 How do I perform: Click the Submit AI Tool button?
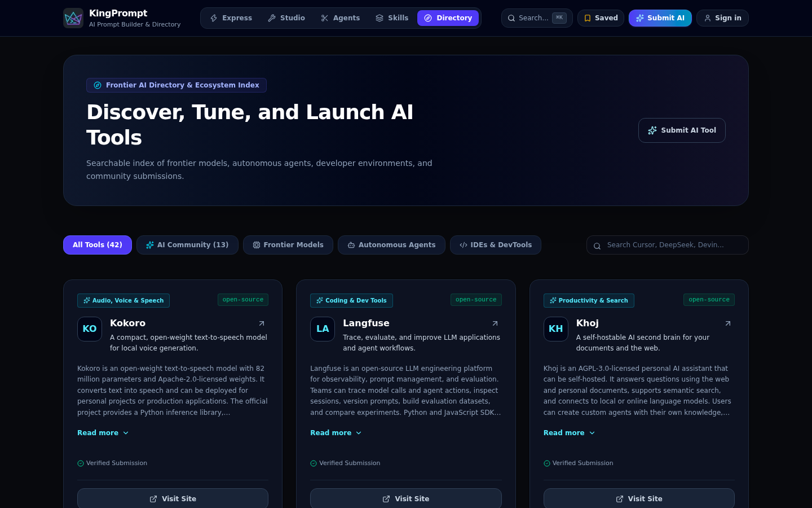[682, 130]
